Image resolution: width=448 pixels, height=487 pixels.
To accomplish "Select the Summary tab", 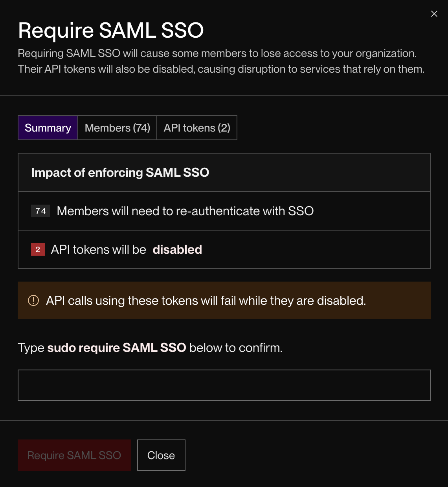I will click(x=48, y=128).
